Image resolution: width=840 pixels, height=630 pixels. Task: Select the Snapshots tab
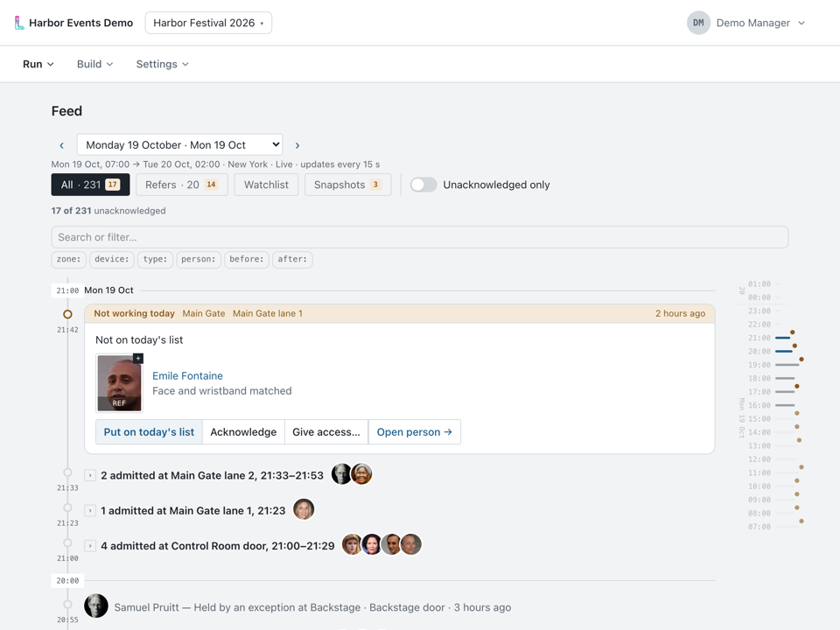pos(347,185)
